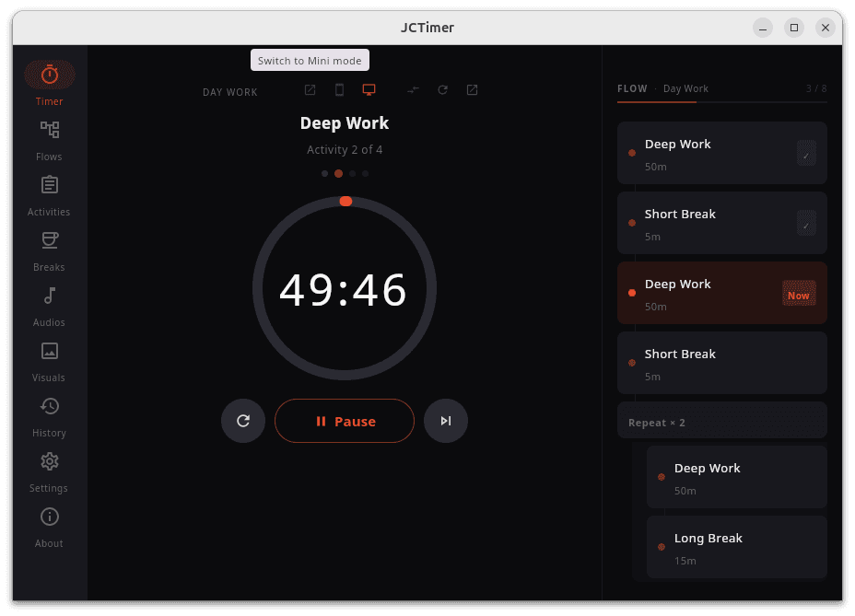The image size is (855, 616).
Task: Click the 3 / 8 step counter
Action: (816, 88)
